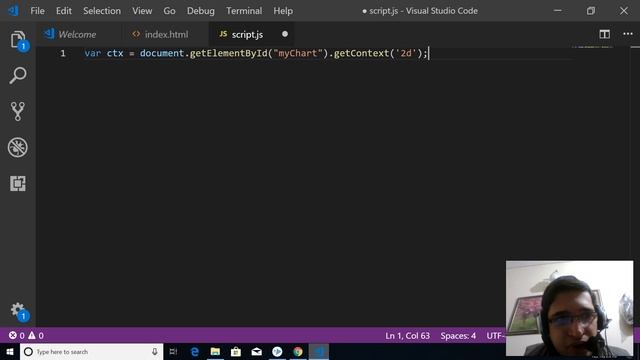The width and height of the screenshot is (640, 360).
Task: Restore down the VS Code window
Action: pos(591,11)
